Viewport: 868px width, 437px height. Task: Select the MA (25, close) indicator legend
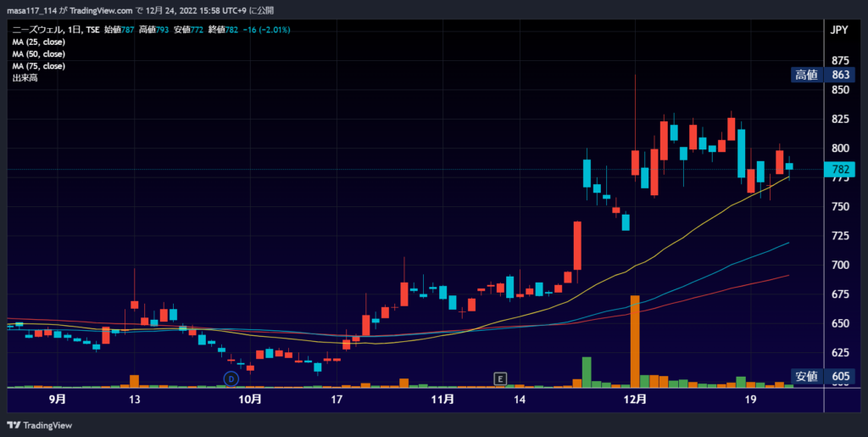coord(39,42)
